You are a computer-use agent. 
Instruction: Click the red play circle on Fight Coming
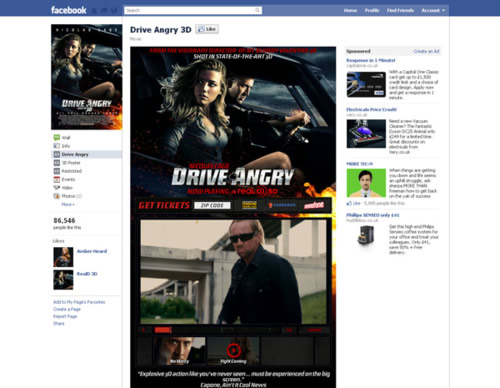234,350
